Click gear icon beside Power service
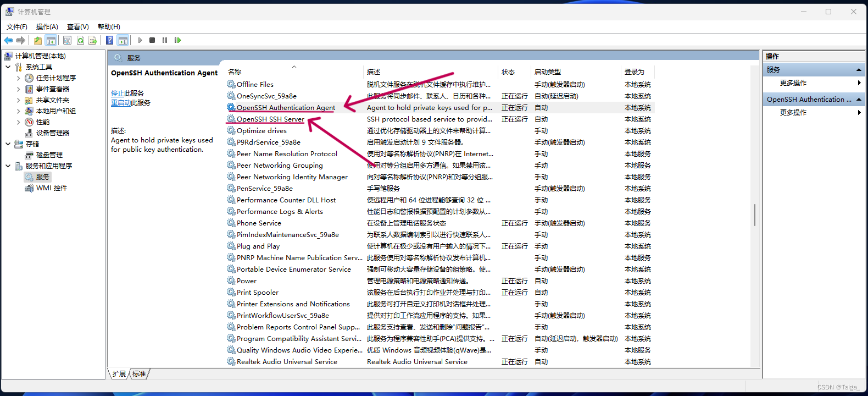868x396 pixels. (231, 280)
